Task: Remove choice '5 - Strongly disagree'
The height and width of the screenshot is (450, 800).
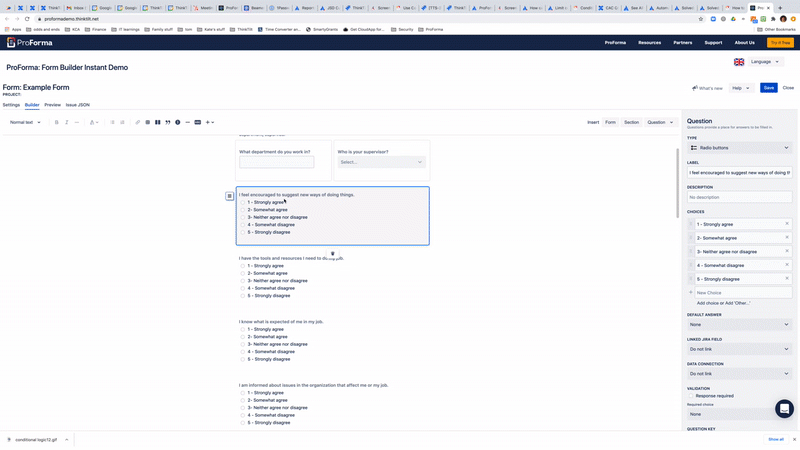Action: [787, 279]
